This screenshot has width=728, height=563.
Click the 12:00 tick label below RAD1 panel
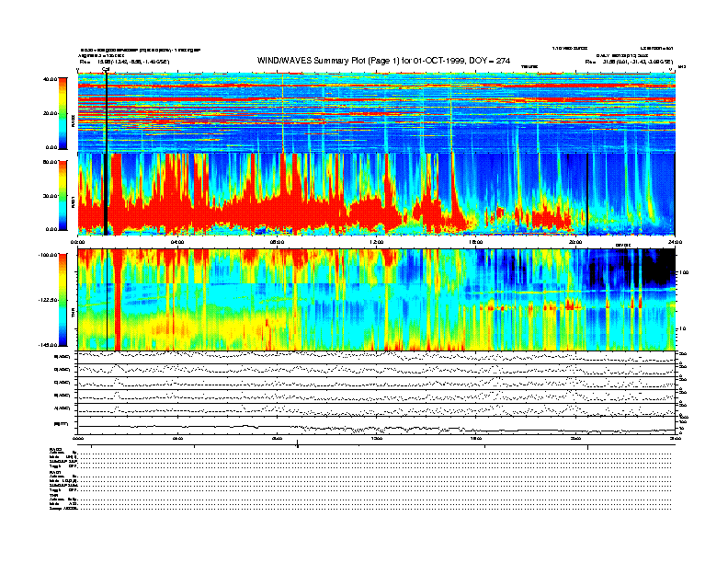click(x=377, y=242)
